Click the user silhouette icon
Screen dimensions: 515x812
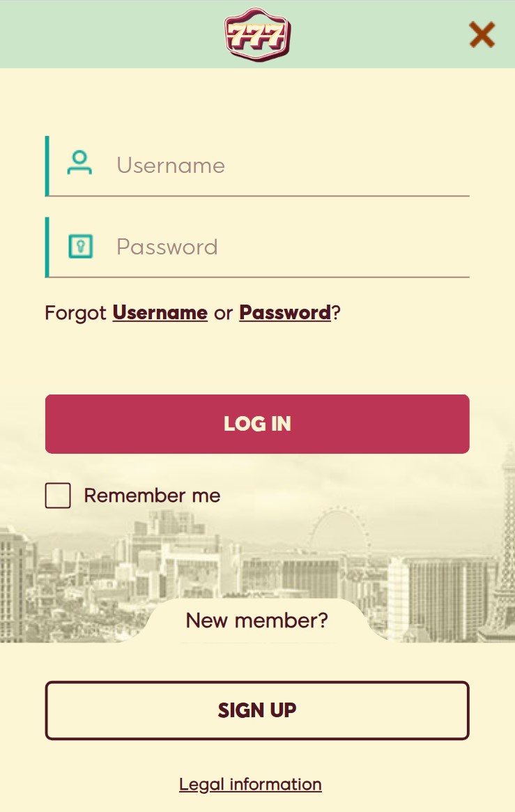coord(79,162)
